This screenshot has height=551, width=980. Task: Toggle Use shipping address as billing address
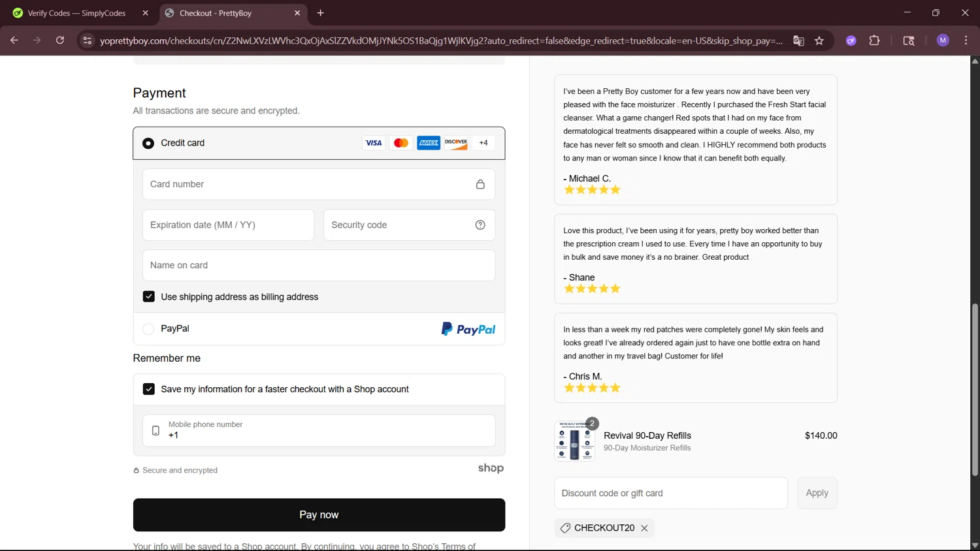point(149,296)
